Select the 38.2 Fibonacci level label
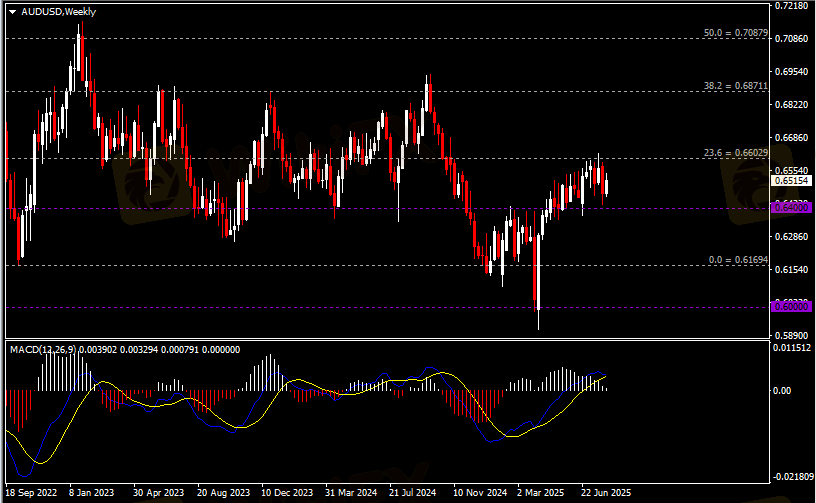The height and width of the screenshot is (503, 816). point(735,86)
